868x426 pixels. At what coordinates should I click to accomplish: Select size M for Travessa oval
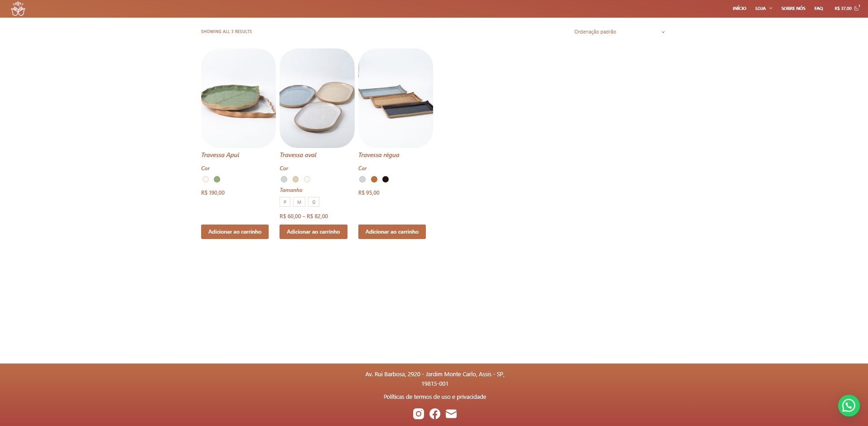pyautogui.click(x=299, y=202)
